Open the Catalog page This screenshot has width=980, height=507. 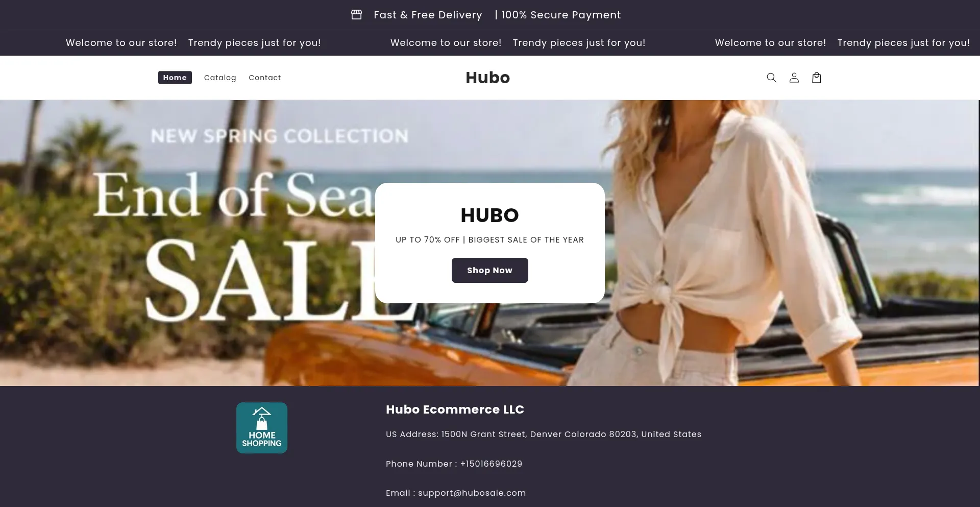(x=220, y=77)
